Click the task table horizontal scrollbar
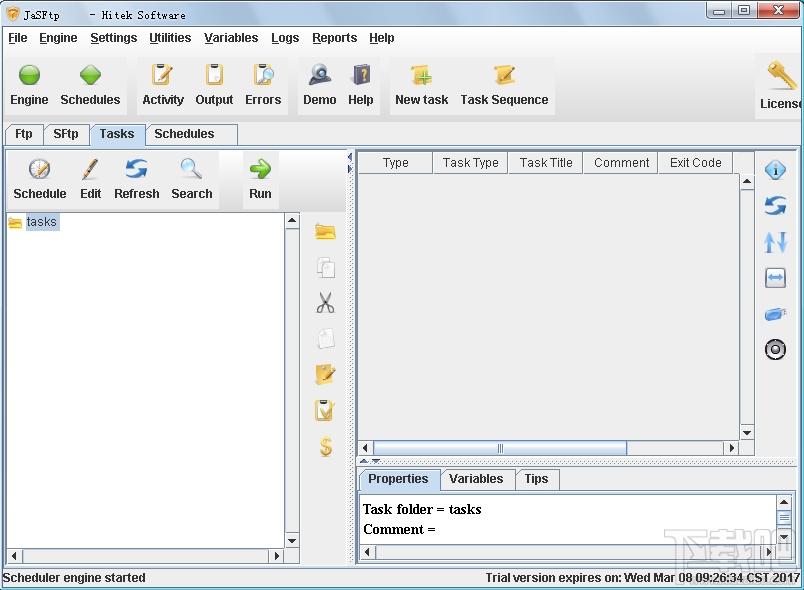Viewport: 804px width, 590px height. tap(500, 448)
